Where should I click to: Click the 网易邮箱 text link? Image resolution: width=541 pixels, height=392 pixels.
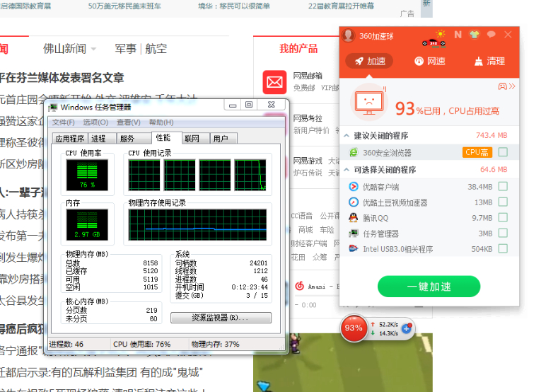(x=308, y=76)
